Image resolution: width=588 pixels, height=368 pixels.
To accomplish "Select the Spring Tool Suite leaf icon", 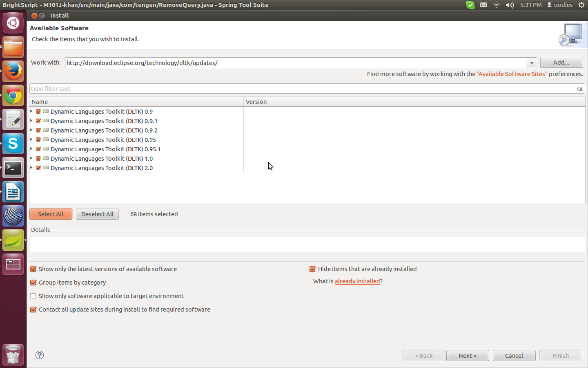I will pos(13,240).
